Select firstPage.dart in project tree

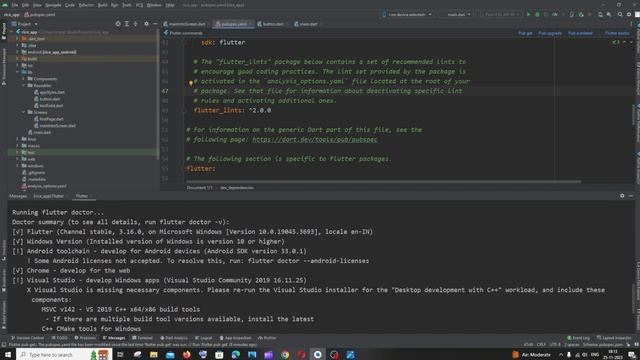click(51, 119)
